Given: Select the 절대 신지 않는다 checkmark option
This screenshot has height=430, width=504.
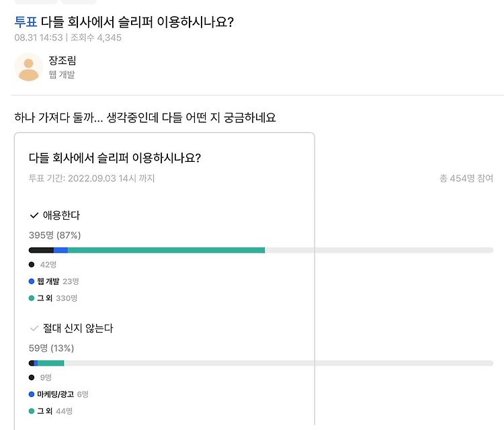Looking at the screenshot, I should pyautogui.click(x=34, y=329).
